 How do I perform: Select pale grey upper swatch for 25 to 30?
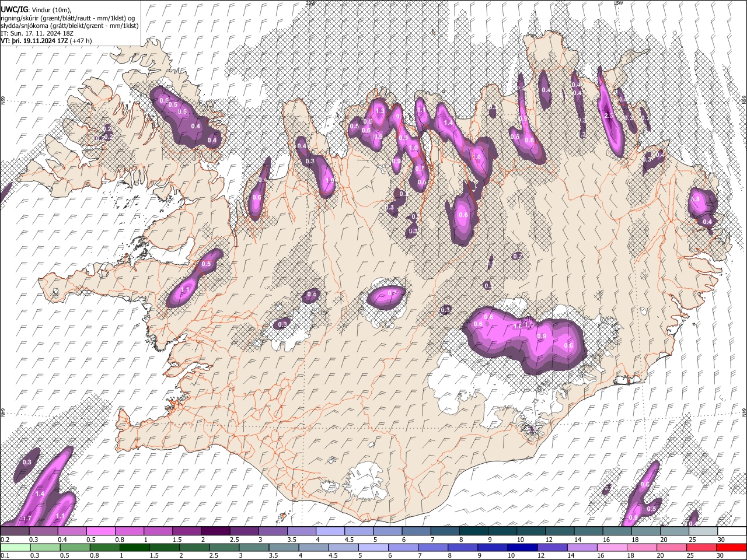coord(702,531)
